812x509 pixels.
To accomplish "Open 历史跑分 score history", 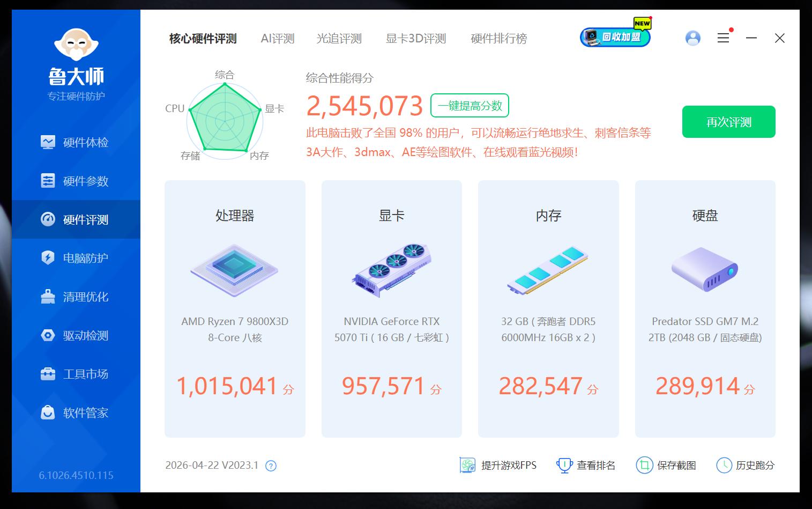I will click(746, 465).
